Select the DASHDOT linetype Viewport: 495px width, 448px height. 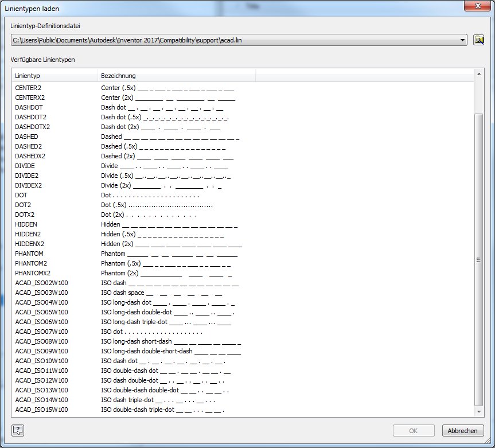29,107
